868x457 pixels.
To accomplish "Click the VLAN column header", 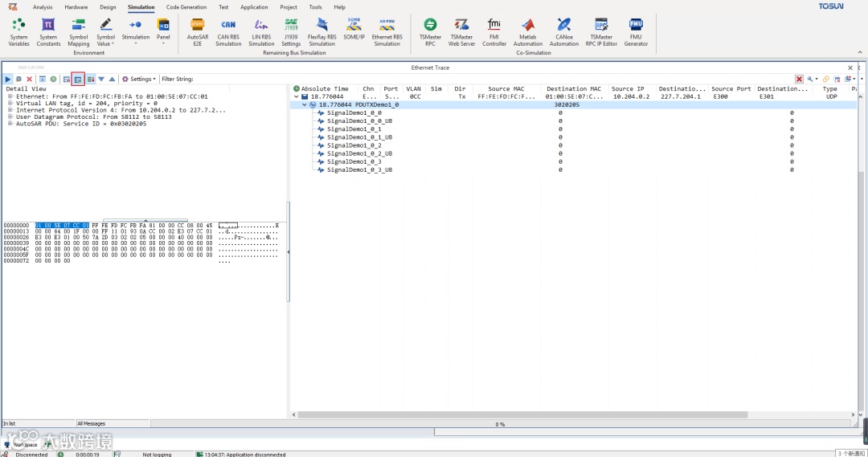I will tap(414, 88).
